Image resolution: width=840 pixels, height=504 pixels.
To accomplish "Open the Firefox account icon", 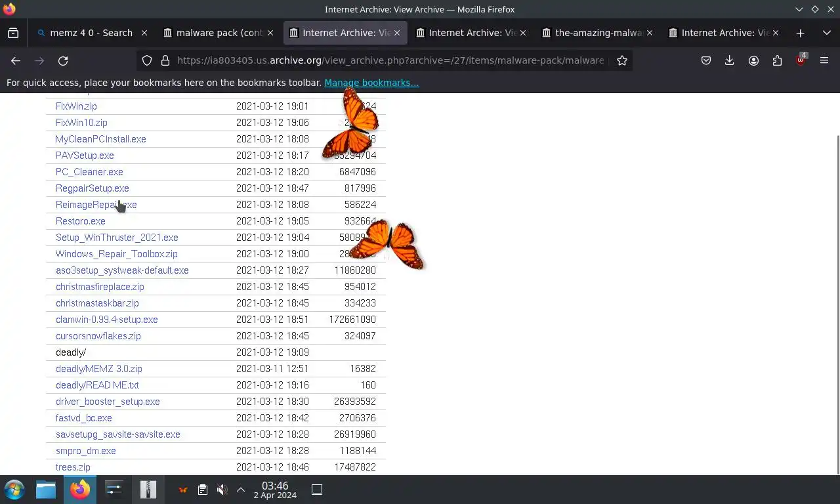I will tap(753, 60).
